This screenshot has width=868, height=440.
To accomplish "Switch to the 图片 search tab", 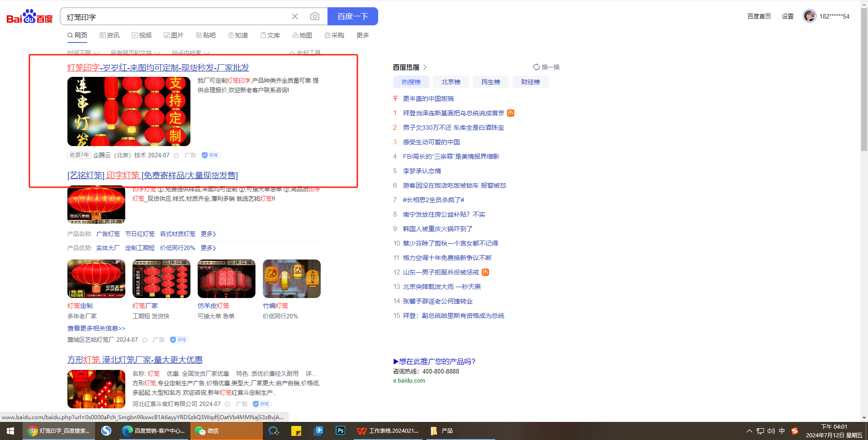I will tap(174, 35).
